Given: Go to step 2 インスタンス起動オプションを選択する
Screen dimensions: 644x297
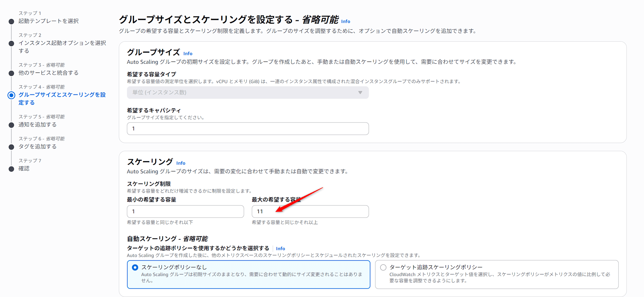Looking at the screenshot, I should (62, 47).
